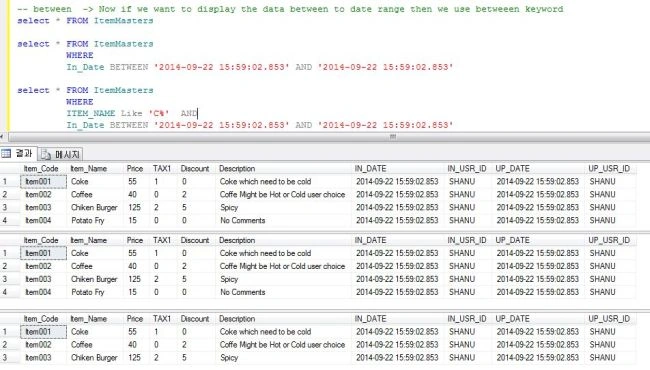Select UP_USR_ID column header in bottom result grid
Image resolution: width=650 pixels, height=370 pixels.
[609, 319]
